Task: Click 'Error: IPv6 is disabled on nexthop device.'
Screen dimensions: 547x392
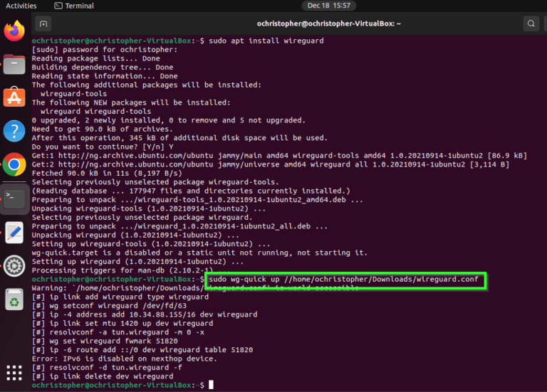Action: (124, 359)
